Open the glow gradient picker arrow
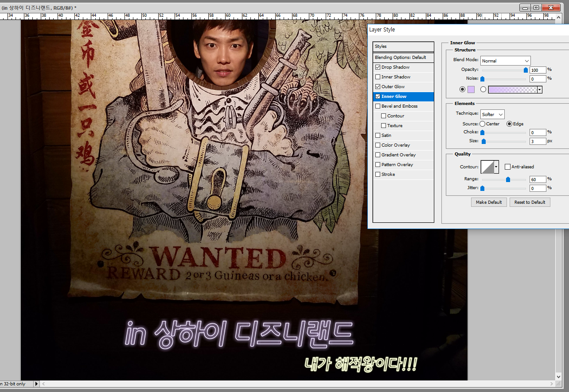This screenshot has width=569, height=392. coord(540,89)
